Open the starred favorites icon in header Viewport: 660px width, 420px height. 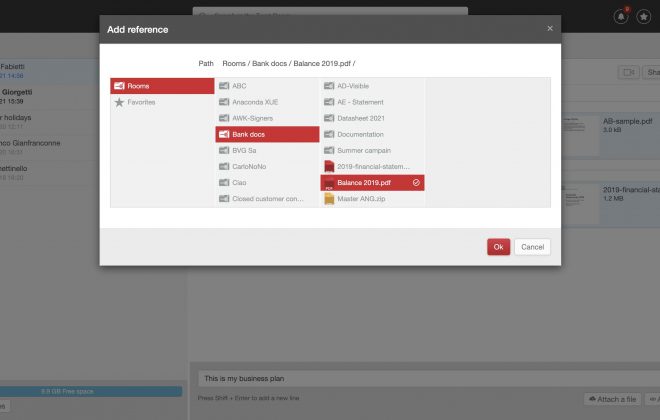[642, 17]
